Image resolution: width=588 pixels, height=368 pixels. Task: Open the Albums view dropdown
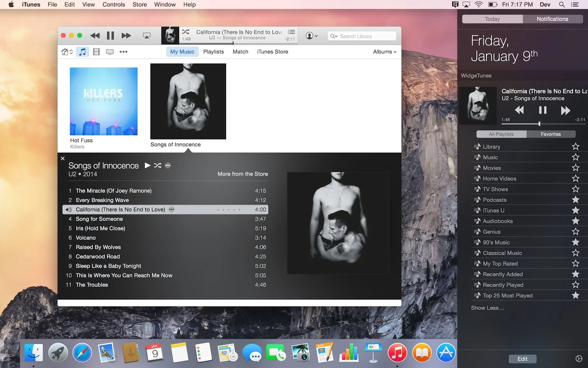(385, 52)
